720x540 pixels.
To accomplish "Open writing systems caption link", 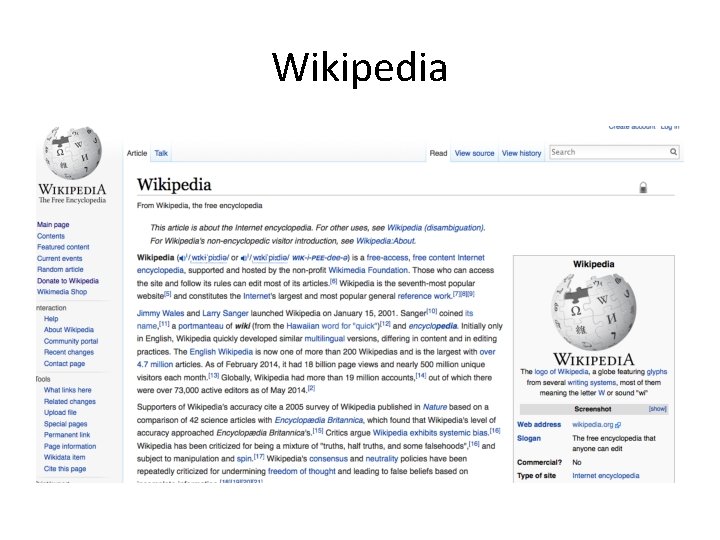I will (x=591, y=382).
